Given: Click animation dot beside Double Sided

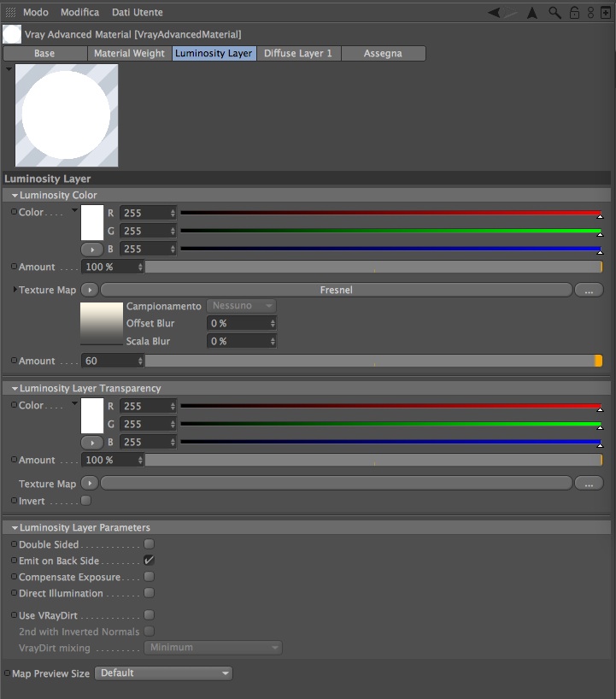Looking at the screenshot, I should (x=14, y=543).
